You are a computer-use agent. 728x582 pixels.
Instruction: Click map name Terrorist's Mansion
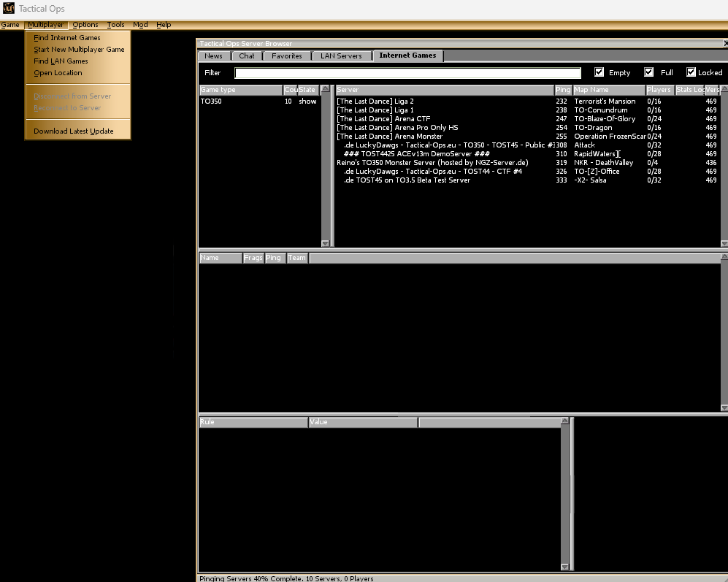[605, 102]
